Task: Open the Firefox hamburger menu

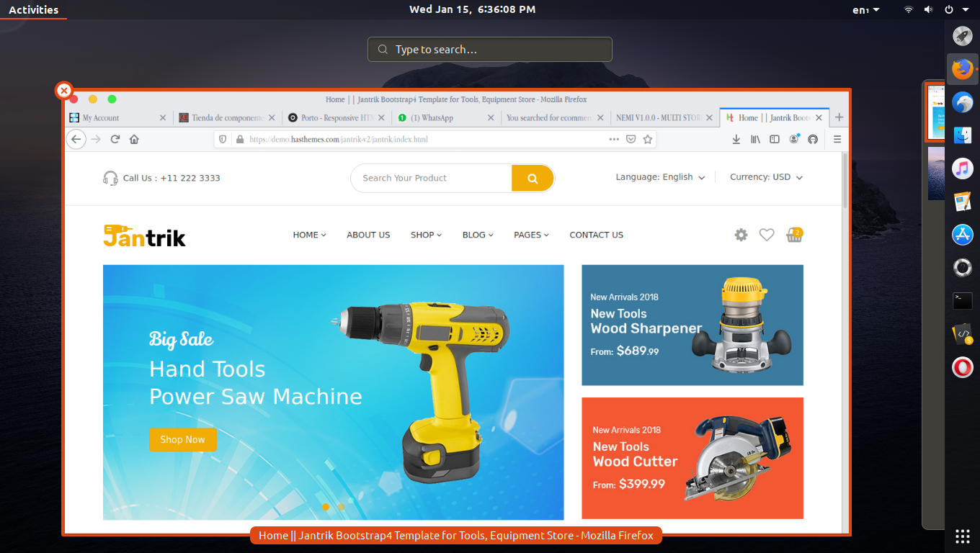Action: pos(837,139)
